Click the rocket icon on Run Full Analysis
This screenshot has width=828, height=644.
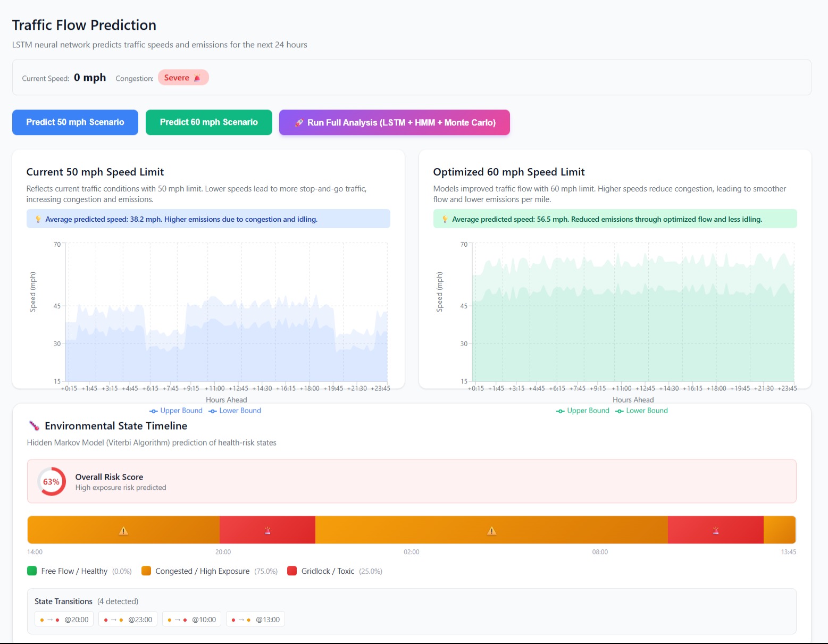point(299,123)
